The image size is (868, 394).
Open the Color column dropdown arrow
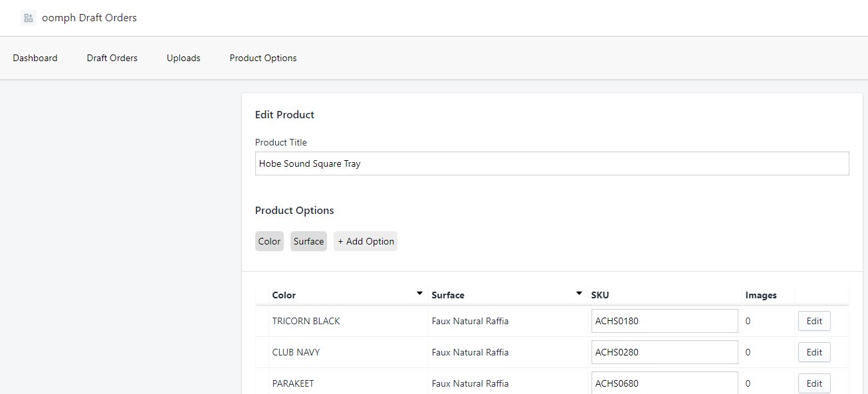(x=419, y=294)
